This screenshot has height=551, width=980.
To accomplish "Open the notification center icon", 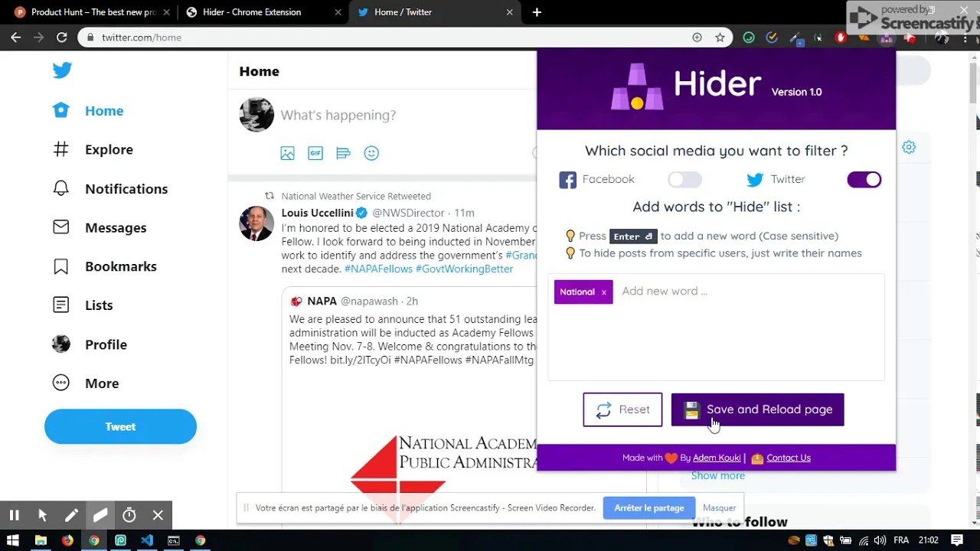I will [x=956, y=540].
